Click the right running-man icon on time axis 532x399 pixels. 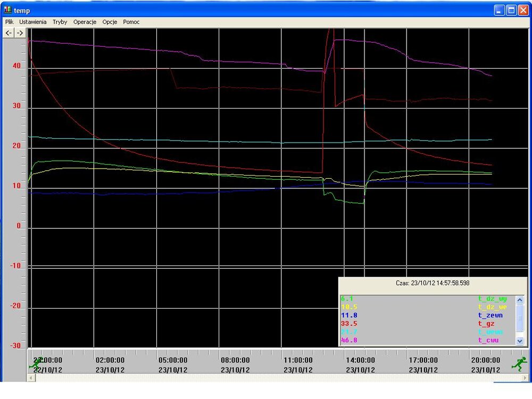pos(519,364)
